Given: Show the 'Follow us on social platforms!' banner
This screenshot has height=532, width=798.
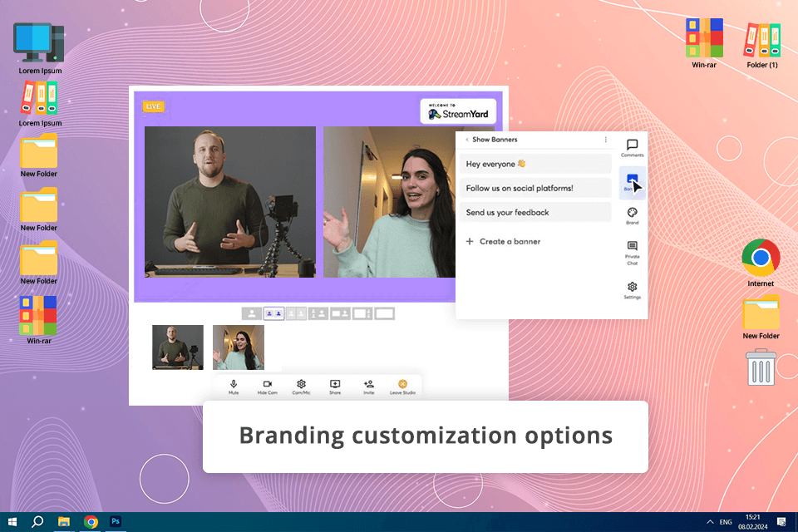Looking at the screenshot, I should [x=534, y=189].
